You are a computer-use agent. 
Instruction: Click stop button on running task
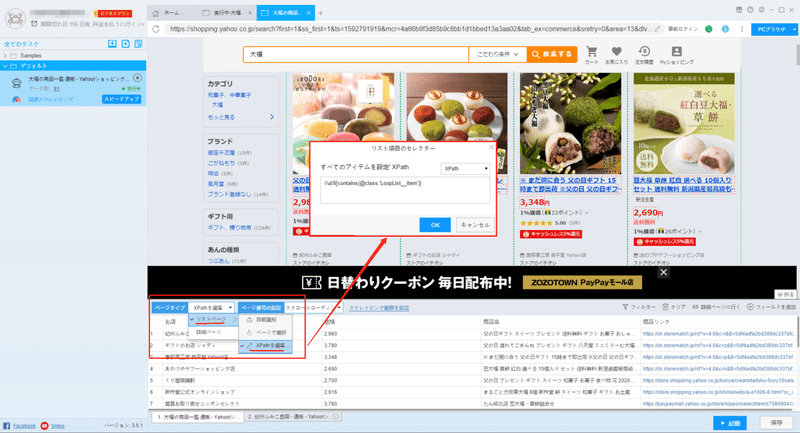click(137, 78)
